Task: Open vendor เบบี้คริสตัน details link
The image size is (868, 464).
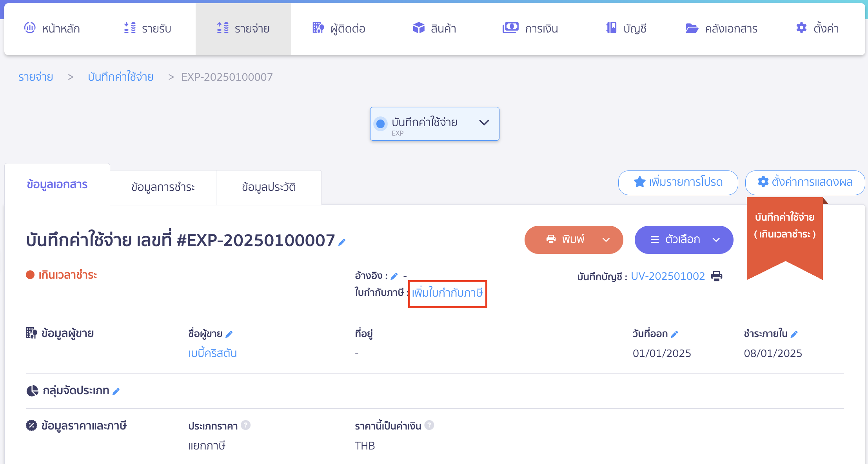Action: tap(212, 353)
